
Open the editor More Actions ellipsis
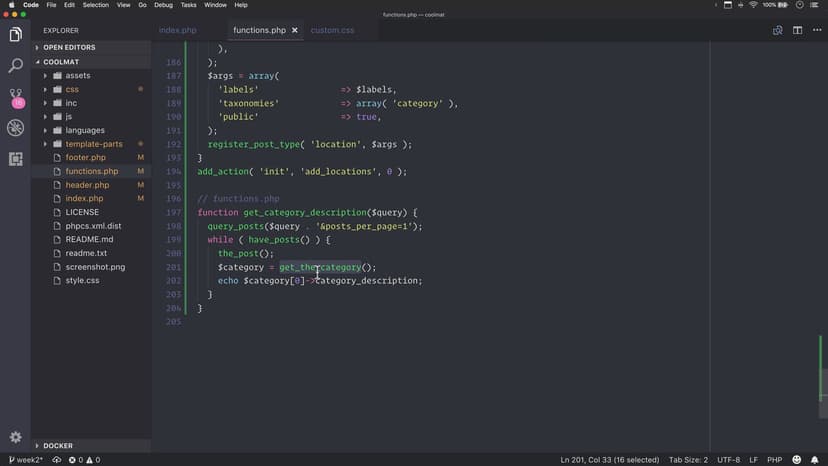pyautogui.click(x=815, y=30)
